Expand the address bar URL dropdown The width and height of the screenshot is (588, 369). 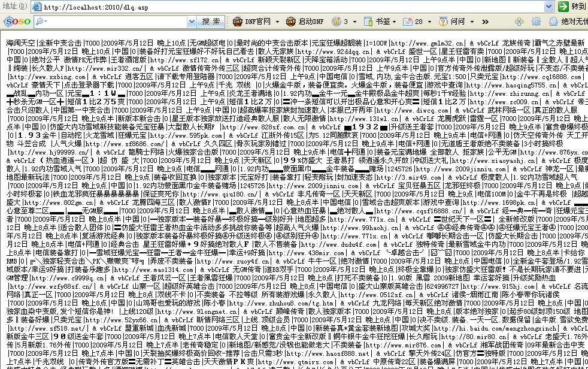pos(548,7)
